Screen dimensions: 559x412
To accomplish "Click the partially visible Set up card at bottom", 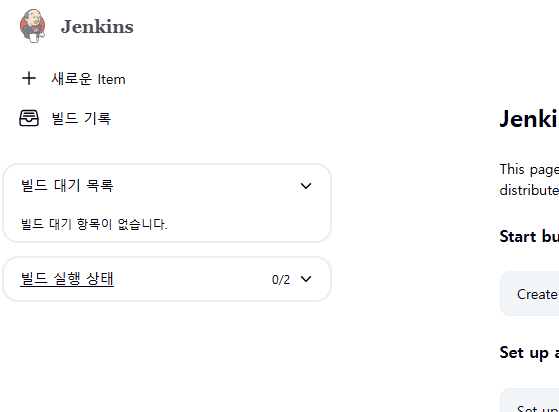I will 529,400.
